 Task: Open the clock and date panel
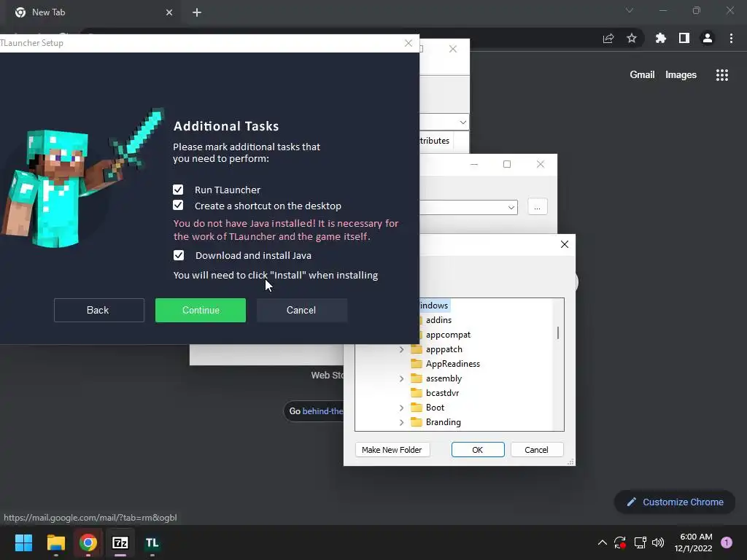coord(694,542)
